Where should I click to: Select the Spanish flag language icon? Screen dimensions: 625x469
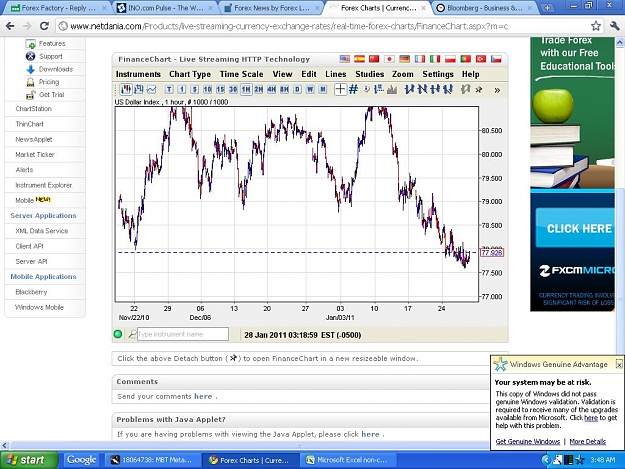click(360, 59)
